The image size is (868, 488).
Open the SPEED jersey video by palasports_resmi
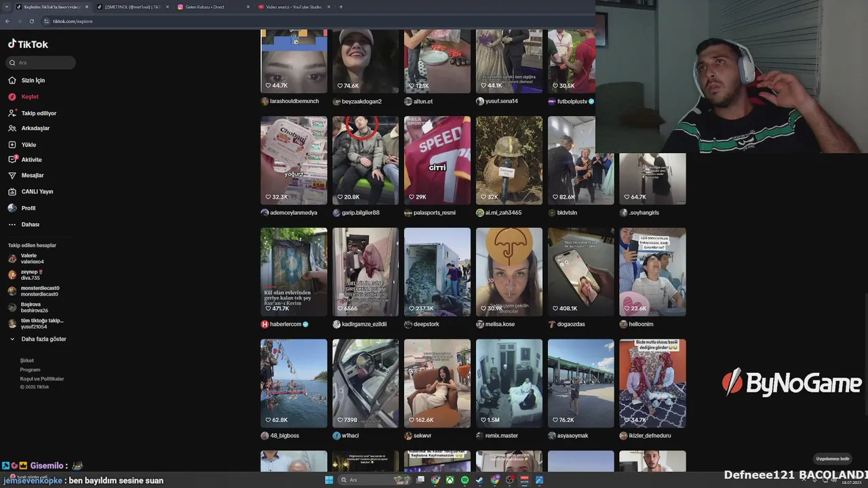pos(437,160)
